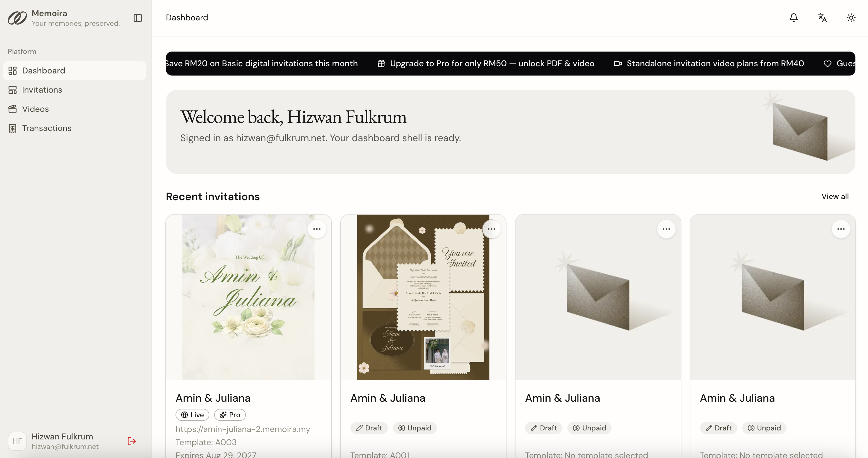Toggle light/dark theme sun icon
The height and width of the screenshot is (458, 868).
point(851,18)
